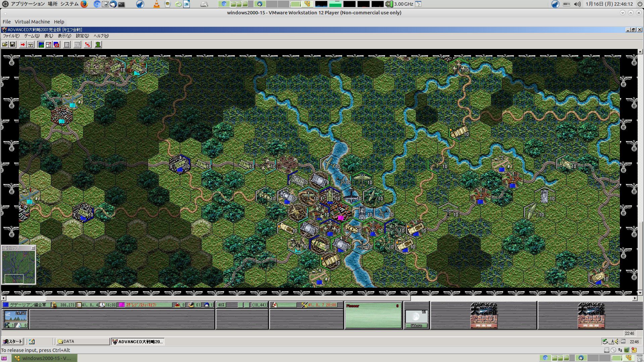Switch to the DATA taskbar window
Viewport: 644px width, 362px height.
[83, 342]
